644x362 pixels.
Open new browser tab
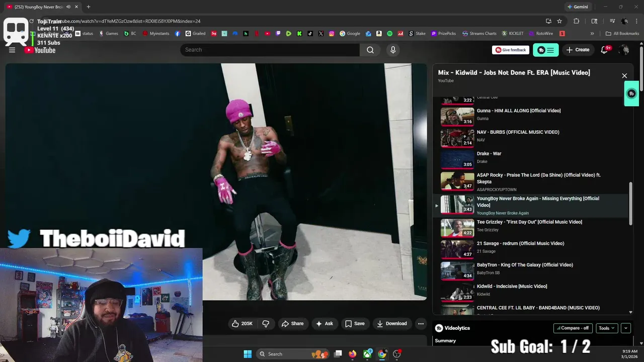click(x=88, y=7)
